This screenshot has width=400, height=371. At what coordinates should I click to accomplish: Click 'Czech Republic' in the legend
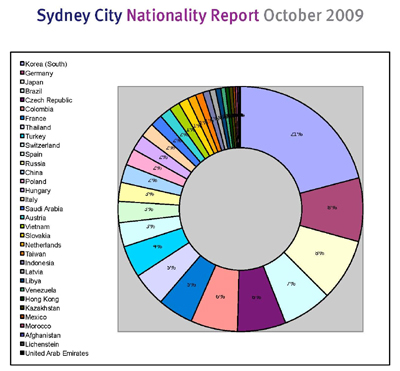pyautogui.click(x=49, y=100)
